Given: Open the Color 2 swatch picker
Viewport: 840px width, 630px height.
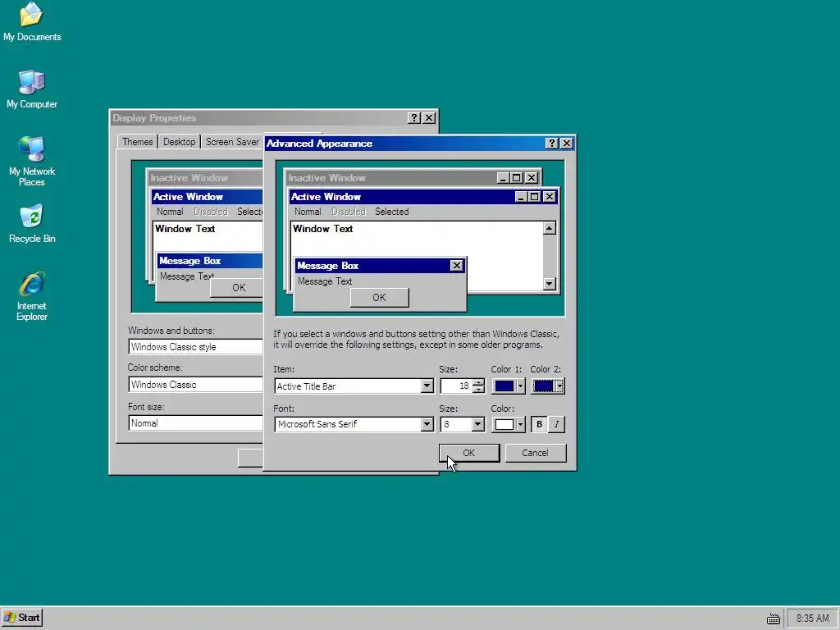Looking at the screenshot, I should (x=548, y=386).
